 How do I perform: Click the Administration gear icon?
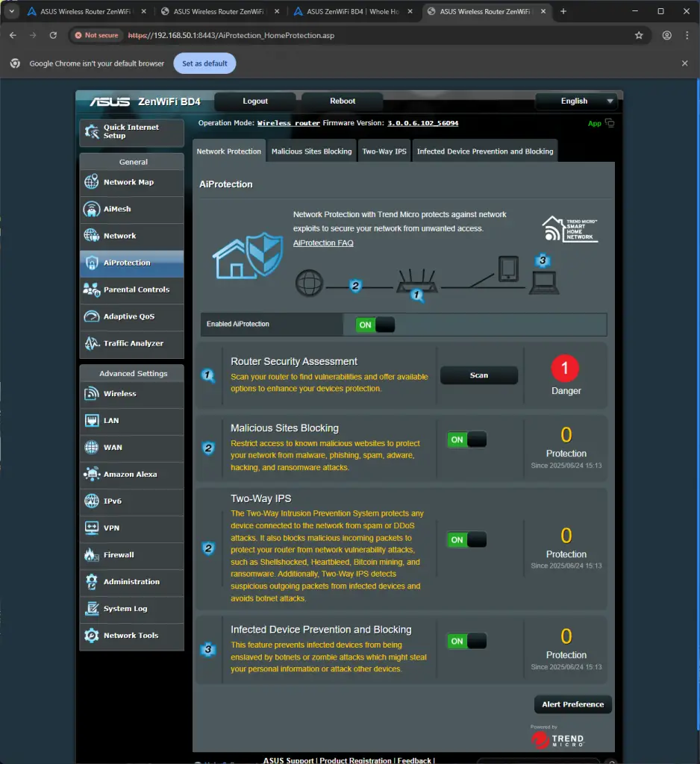(x=92, y=581)
